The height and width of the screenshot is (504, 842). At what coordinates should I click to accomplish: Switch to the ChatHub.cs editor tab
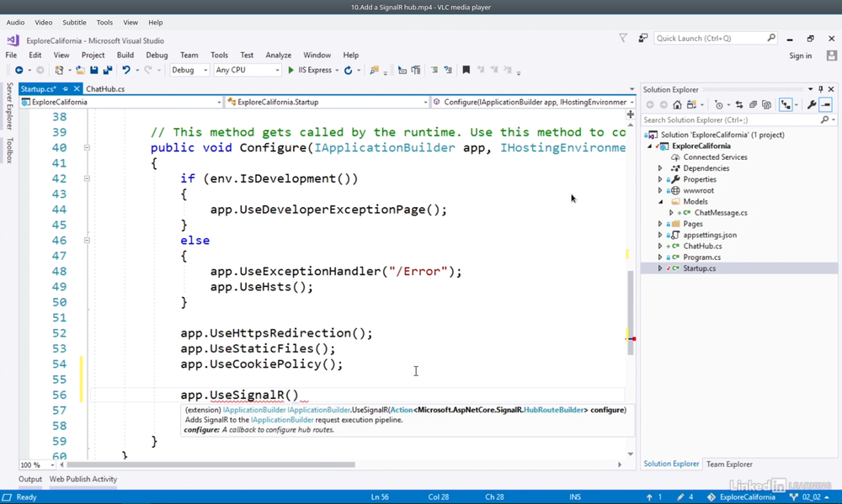pos(105,89)
